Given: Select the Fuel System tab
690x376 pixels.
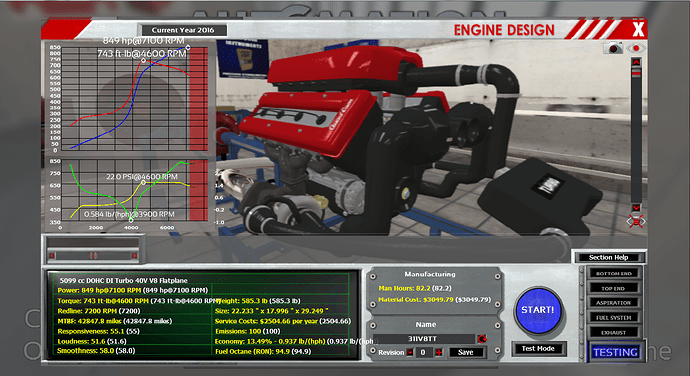Looking at the screenshot, I should [x=613, y=317].
